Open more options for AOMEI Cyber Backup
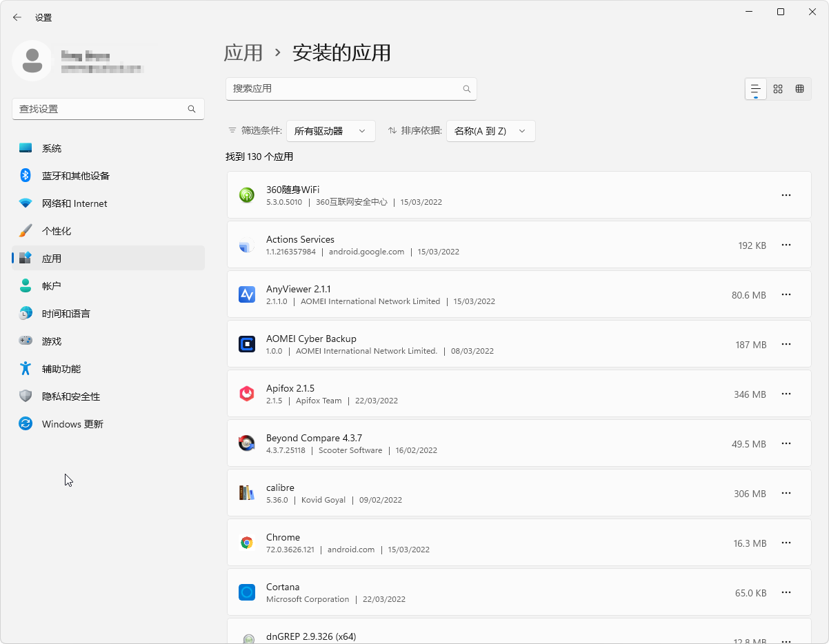Viewport: 829px width, 644px height. [786, 344]
